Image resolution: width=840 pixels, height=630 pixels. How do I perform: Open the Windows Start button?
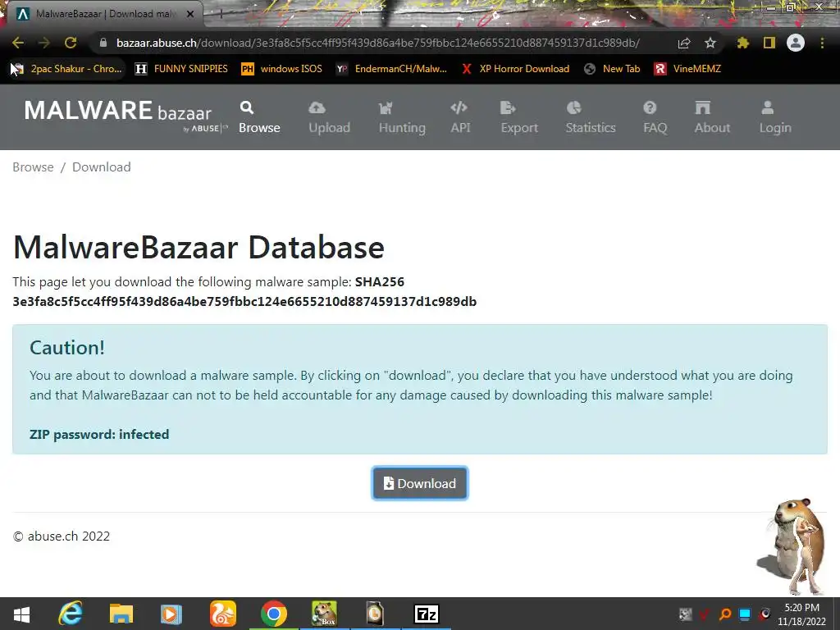21,614
